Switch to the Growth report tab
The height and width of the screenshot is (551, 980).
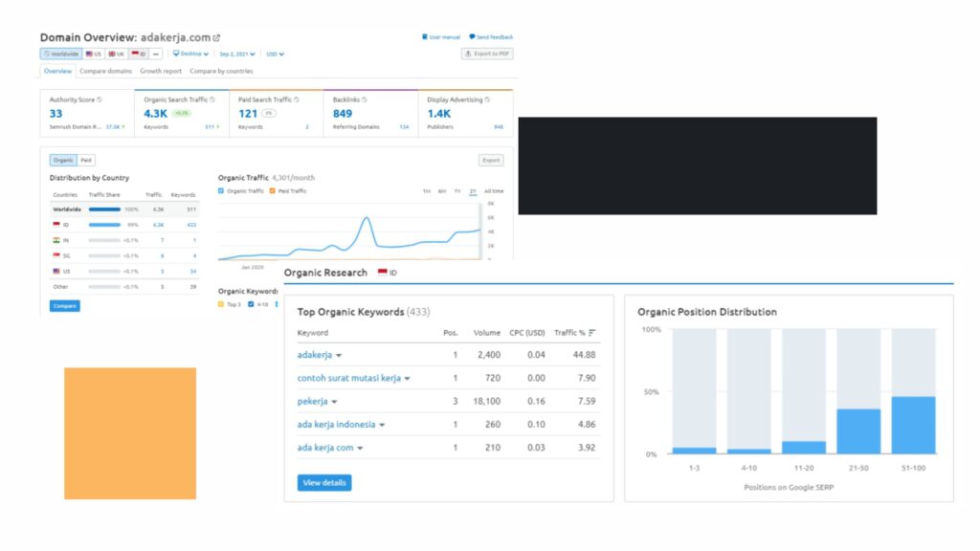(160, 71)
